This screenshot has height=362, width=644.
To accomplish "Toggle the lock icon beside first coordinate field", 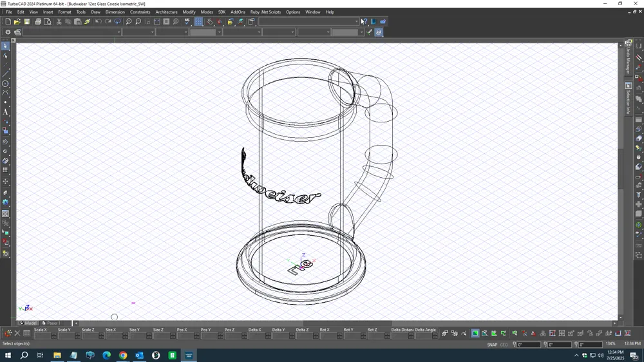I will [514, 345].
